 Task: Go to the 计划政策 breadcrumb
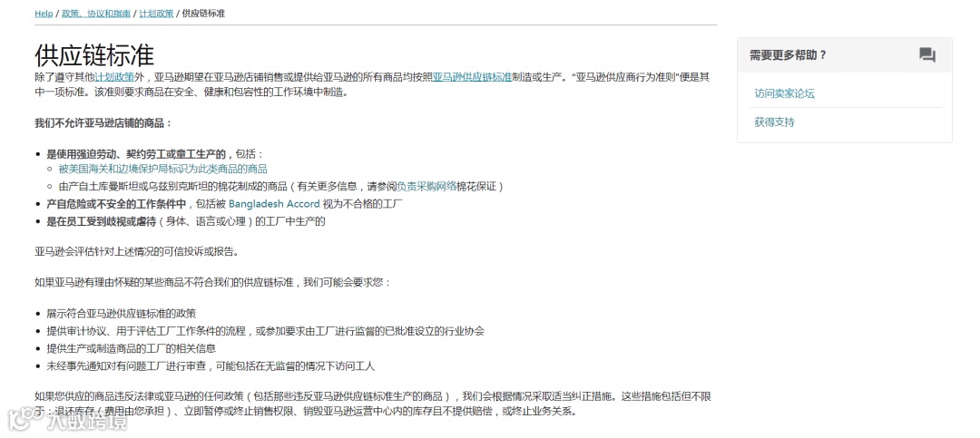(x=156, y=13)
